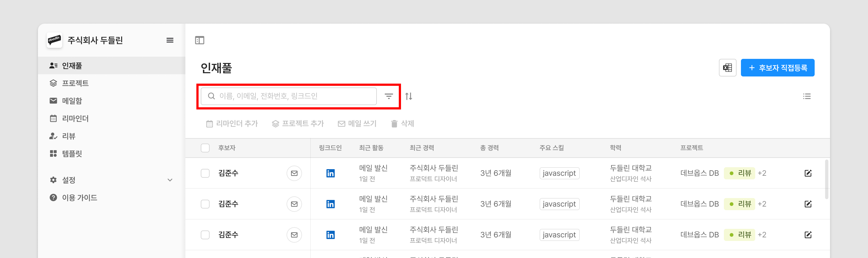Switch to list view icon at right
This screenshot has height=258, width=868.
(x=807, y=96)
